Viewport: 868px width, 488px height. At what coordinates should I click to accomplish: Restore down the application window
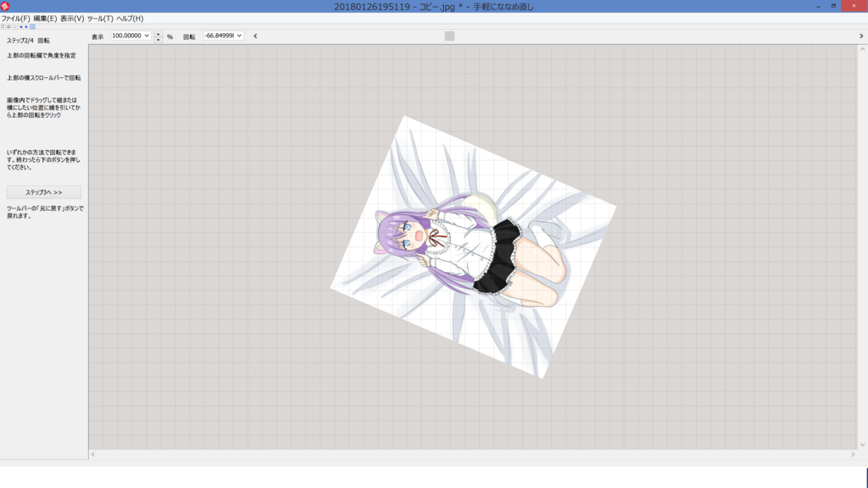coord(833,6)
